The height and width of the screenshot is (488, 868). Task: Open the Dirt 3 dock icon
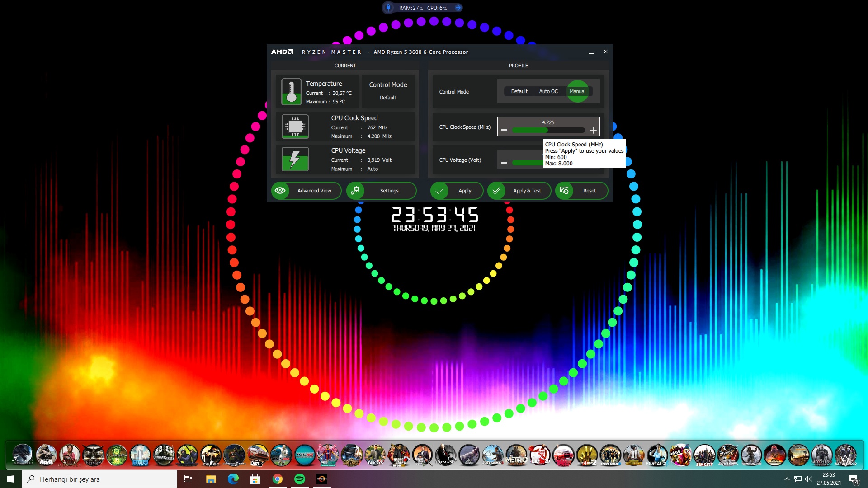coord(258,455)
